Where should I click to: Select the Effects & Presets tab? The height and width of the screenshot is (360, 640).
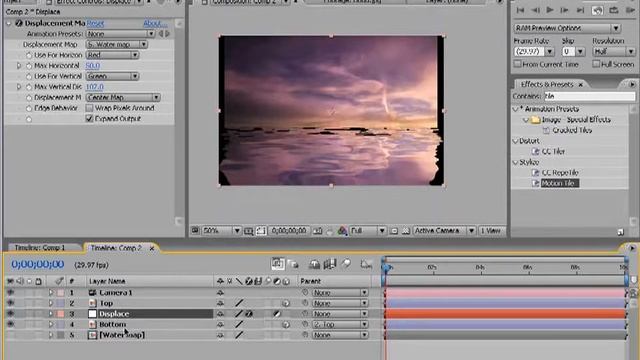pyautogui.click(x=547, y=84)
